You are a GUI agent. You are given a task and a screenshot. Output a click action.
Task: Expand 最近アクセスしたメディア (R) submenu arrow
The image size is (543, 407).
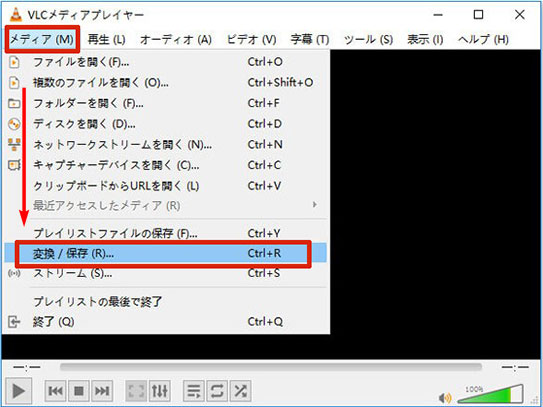coord(314,205)
